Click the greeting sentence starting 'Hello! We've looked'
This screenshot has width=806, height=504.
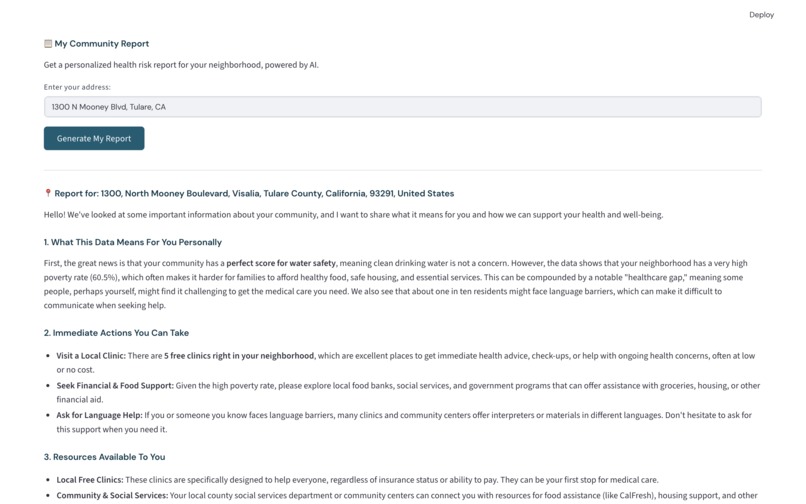pyautogui.click(x=353, y=214)
